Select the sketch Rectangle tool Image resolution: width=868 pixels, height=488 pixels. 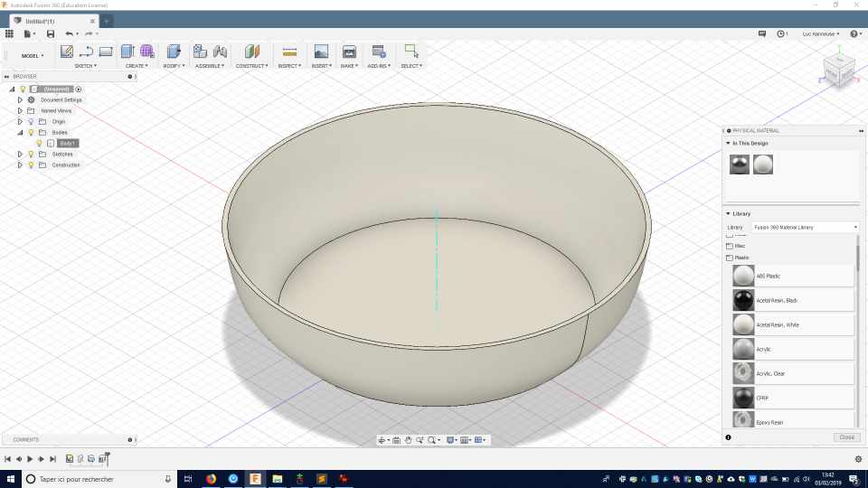click(106, 52)
